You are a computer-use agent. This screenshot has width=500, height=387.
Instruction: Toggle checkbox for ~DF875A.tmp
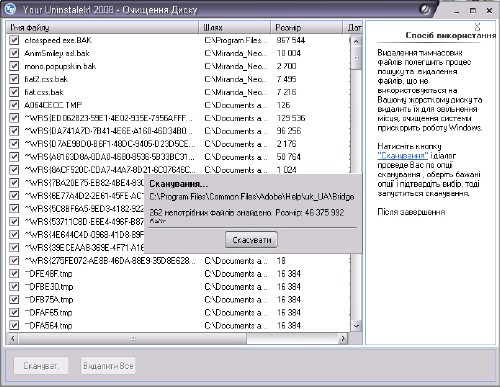pyautogui.click(x=14, y=300)
